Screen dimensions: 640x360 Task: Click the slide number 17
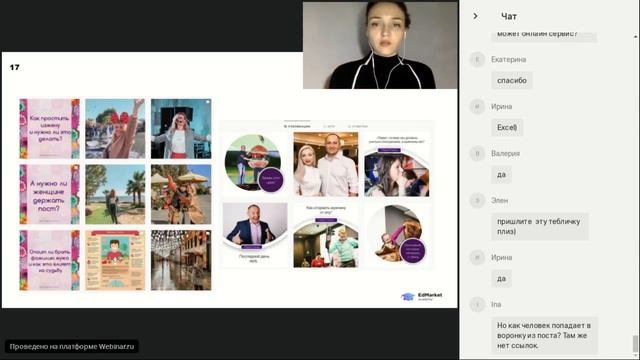15,67
